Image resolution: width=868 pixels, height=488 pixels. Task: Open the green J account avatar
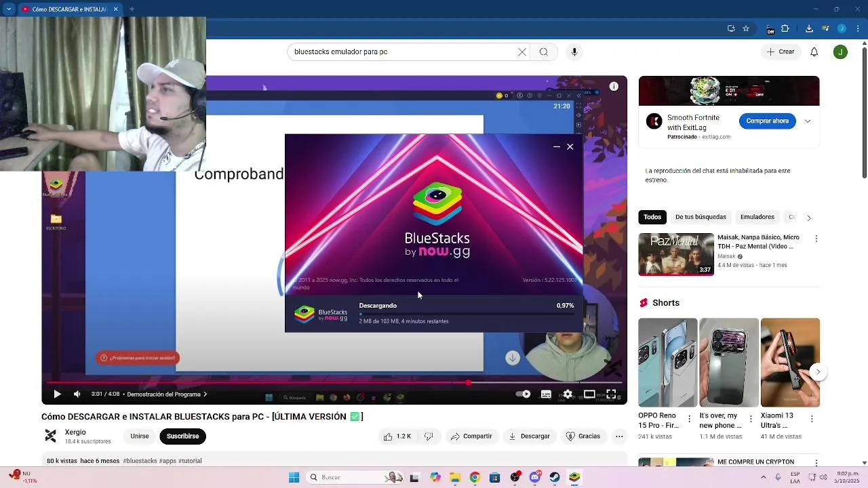pyautogui.click(x=840, y=52)
